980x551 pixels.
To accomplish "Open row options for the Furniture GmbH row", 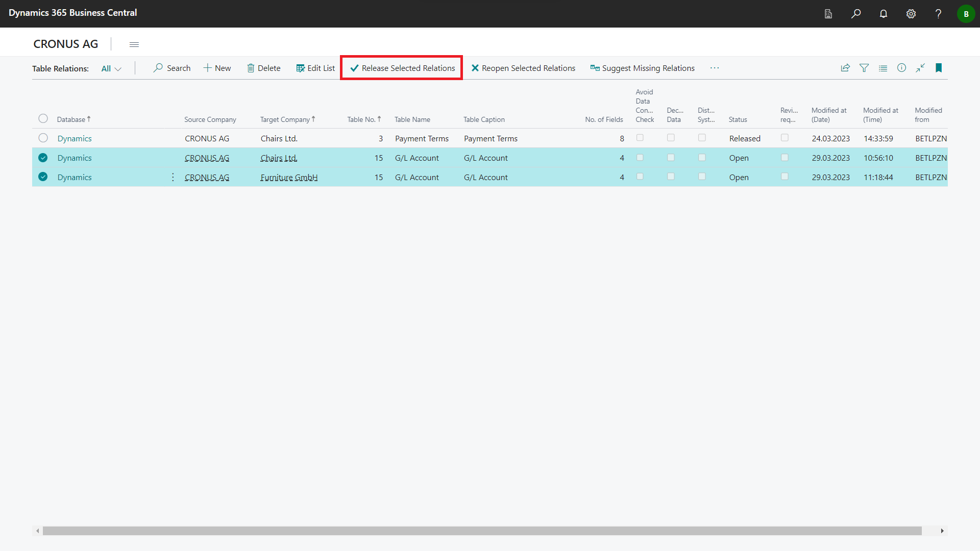I will 173,177.
